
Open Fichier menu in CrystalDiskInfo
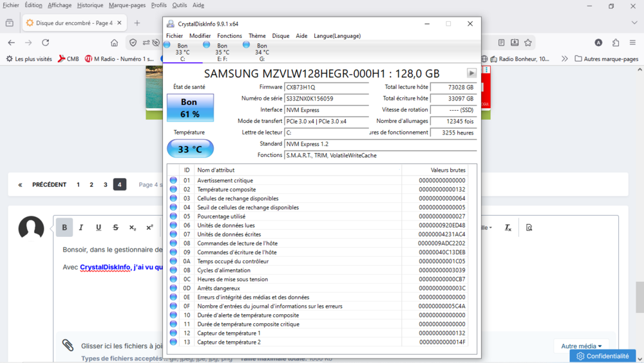coord(175,36)
